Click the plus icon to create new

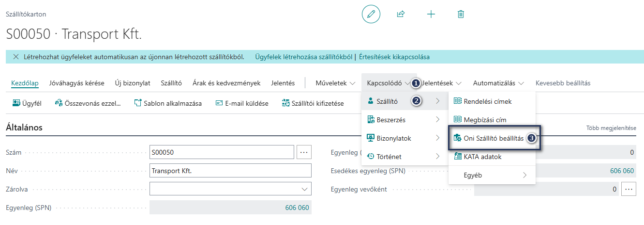tap(431, 14)
